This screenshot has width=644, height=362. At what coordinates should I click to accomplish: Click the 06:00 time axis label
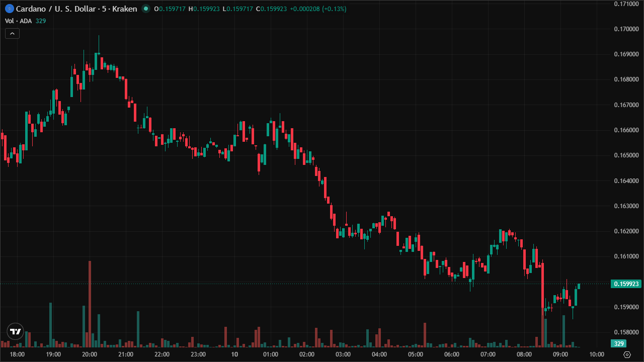tap(452, 354)
